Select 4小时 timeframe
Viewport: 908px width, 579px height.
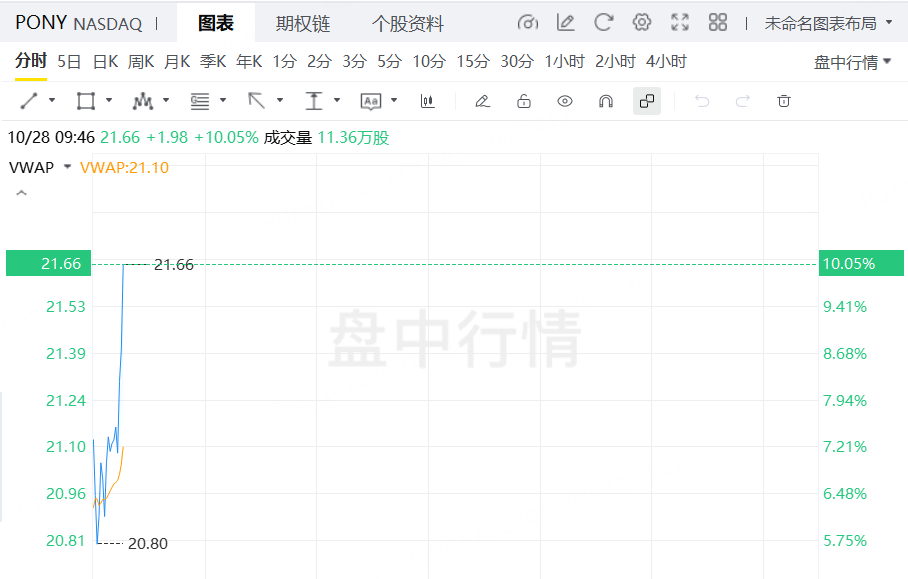coord(667,61)
